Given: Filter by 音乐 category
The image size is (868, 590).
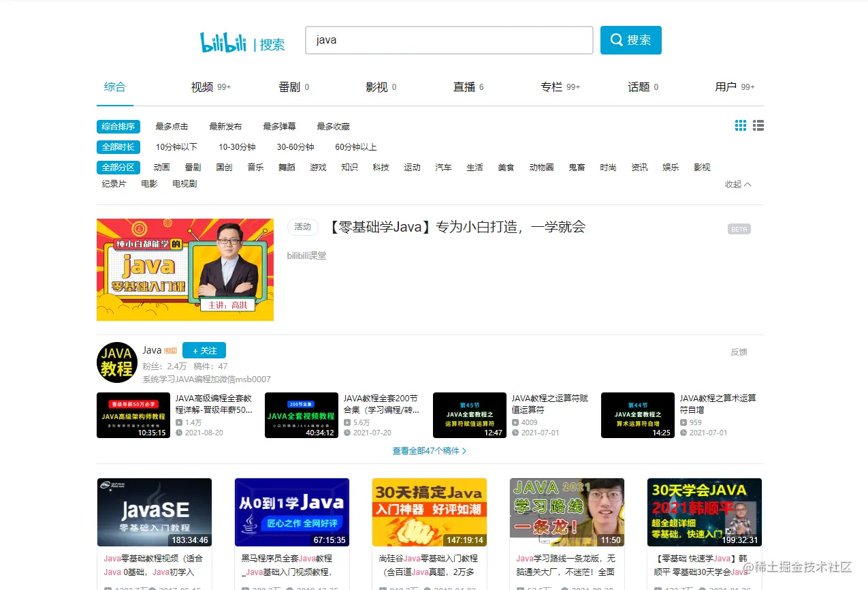Looking at the screenshot, I should tap(255, 168).
